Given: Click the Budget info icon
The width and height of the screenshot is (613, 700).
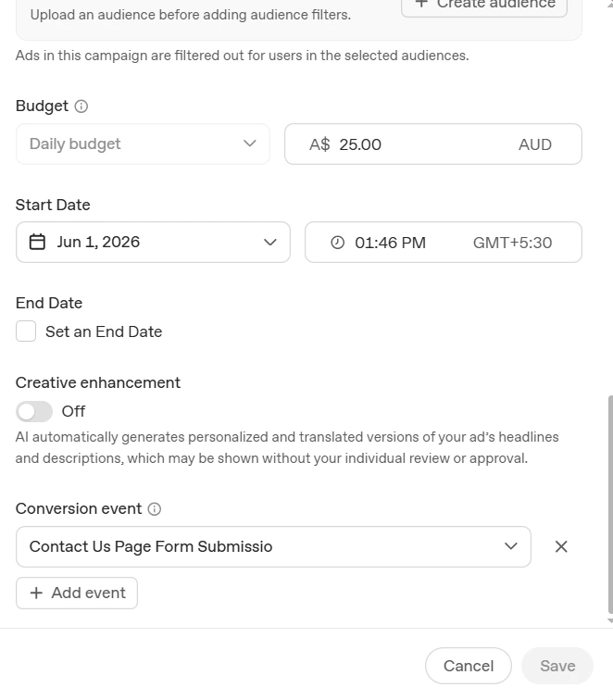Looking at the screenshot, I should coord(81,106).
